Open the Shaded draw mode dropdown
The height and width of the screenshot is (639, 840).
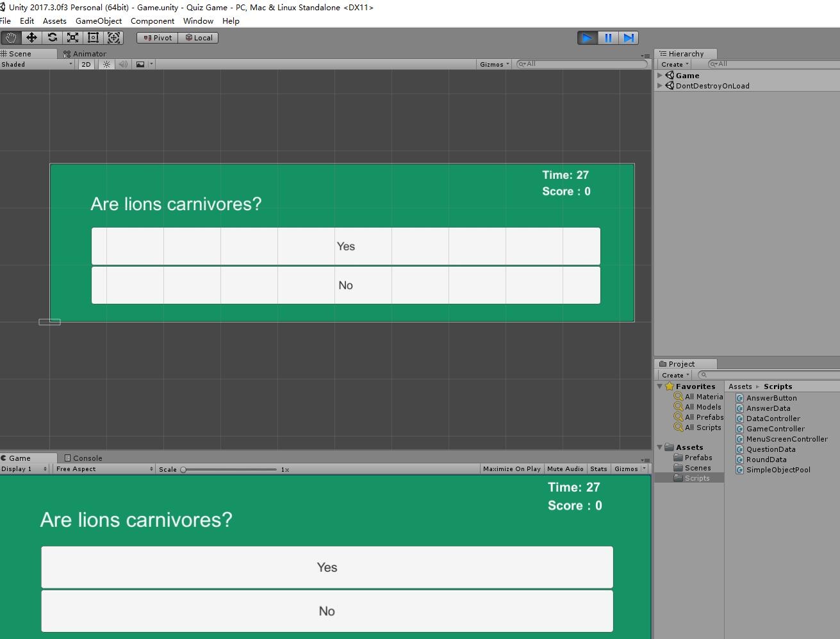[37, 64]
